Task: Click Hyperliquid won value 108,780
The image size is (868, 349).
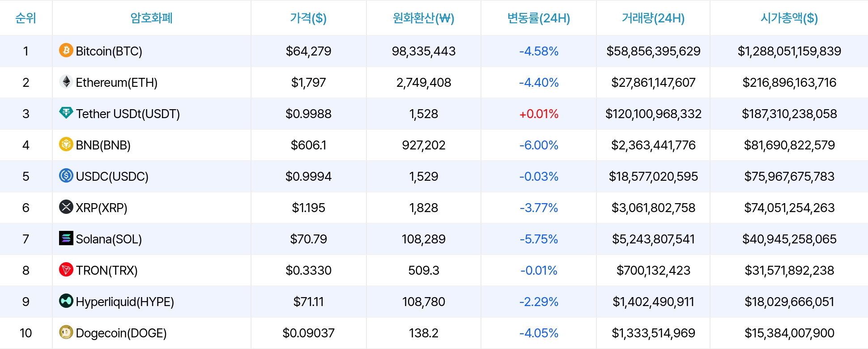Action: tap(424, 302)
